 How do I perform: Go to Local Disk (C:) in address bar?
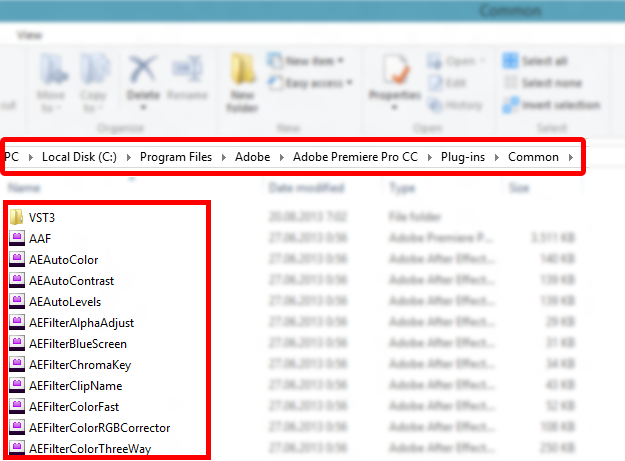[x=79, y=157]
